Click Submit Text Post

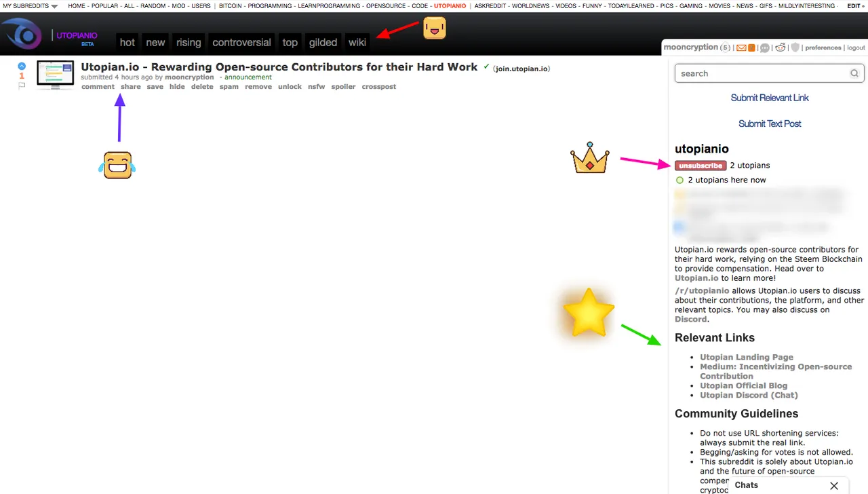point(770,123)
